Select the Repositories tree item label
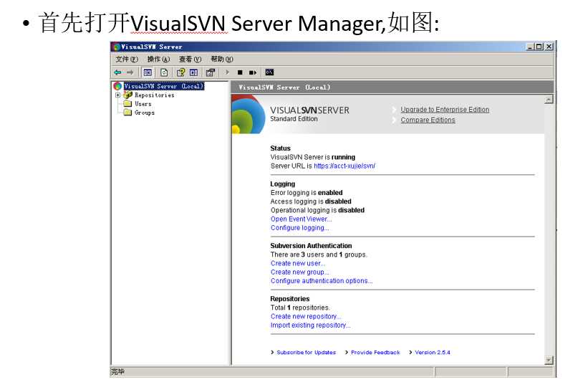This screenshot has width=588, height=390. pyautogui.click(x=155, y=95)
